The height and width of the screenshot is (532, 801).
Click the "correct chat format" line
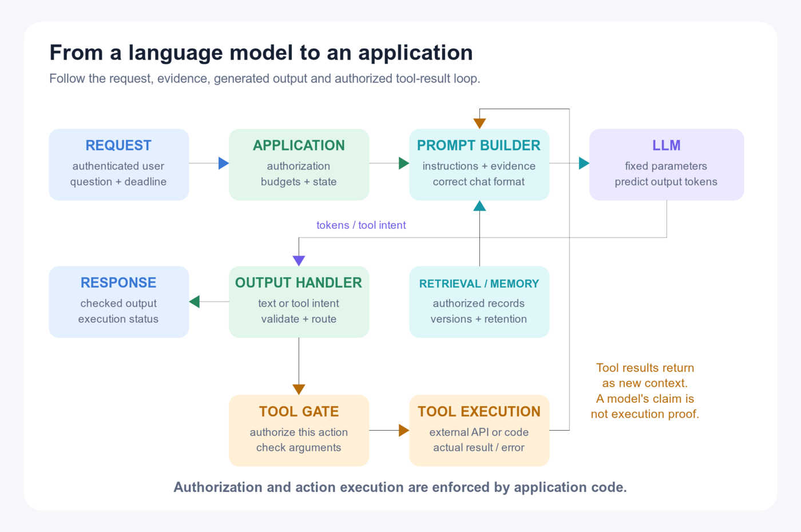click(x=479, y=181)
